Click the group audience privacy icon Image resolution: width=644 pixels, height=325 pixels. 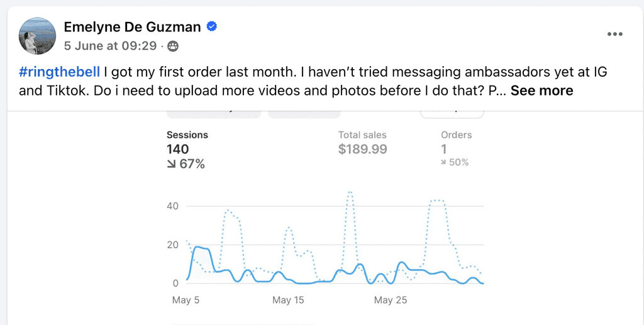click(x=174, y=46)
